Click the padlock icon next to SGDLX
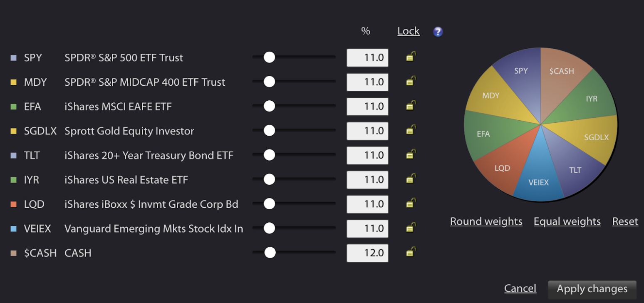The image size is (644, 303). pos(411,130)
